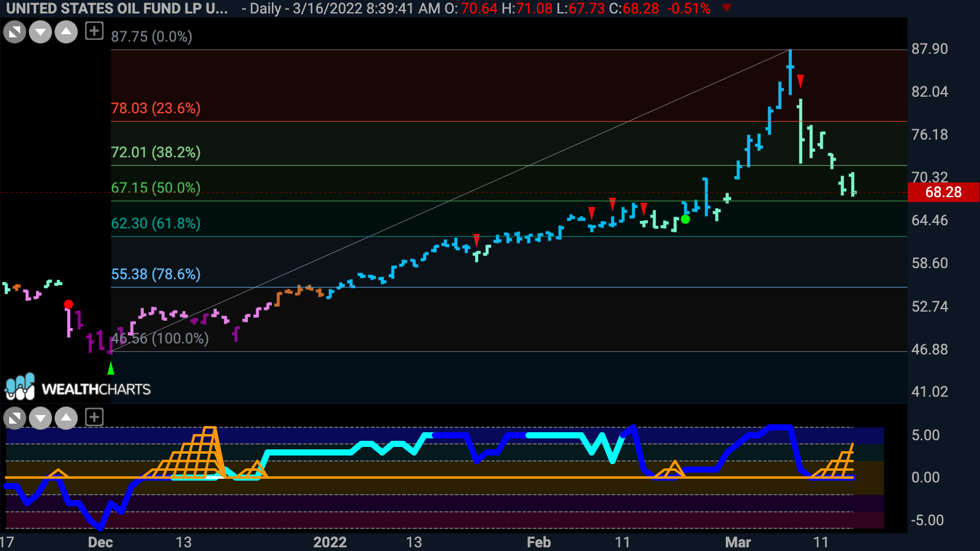Click the main chart's plus add icon
Screen dimensions: 980x551
pos(94,31)
